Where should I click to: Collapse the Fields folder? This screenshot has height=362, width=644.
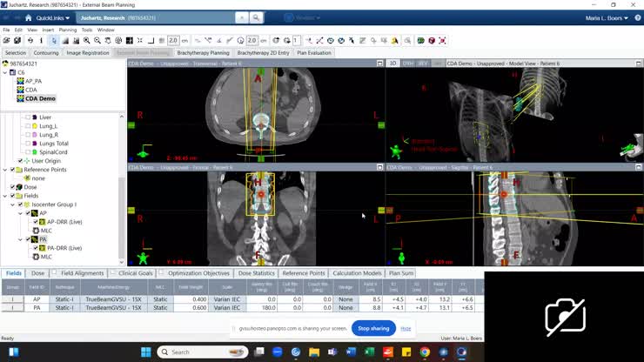pos(5,196)
